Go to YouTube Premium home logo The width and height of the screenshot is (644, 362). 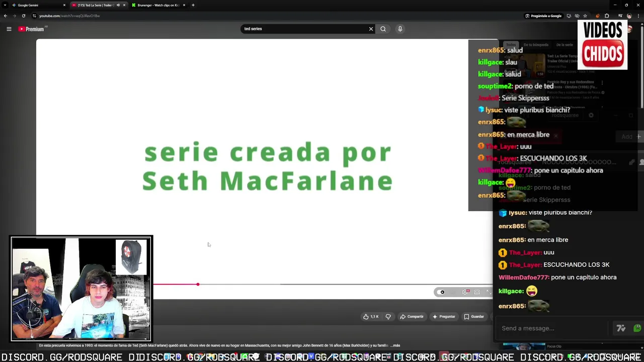tap(31, 29)
